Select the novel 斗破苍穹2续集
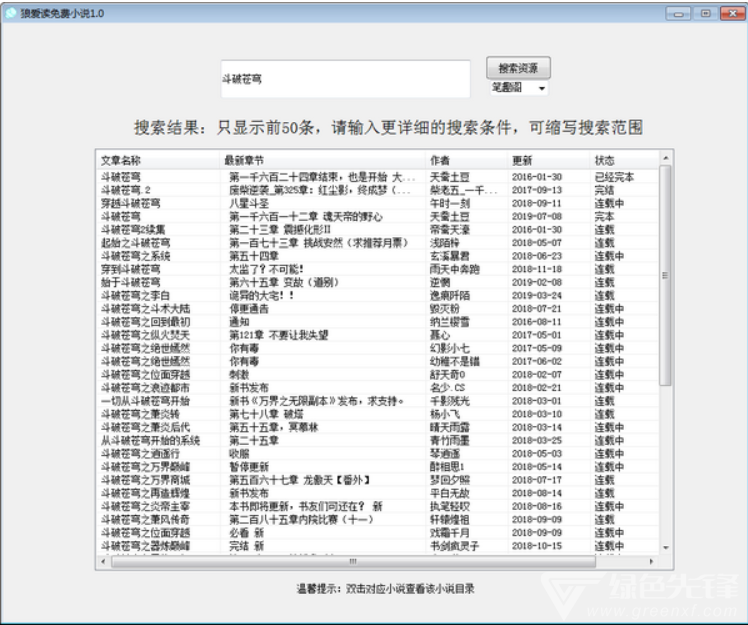The height and width of the screenshot is (625, 748). (x=133, y=229)
